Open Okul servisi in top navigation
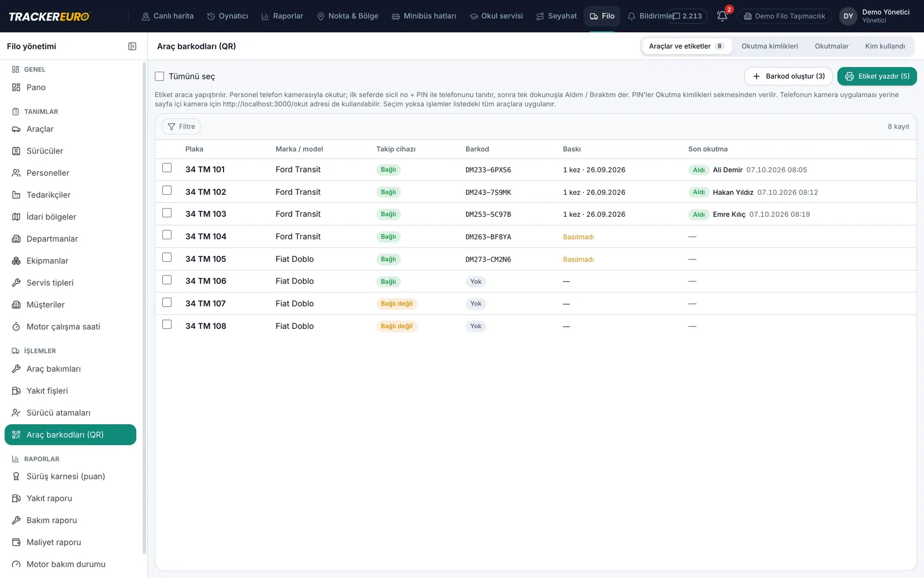This screenshot has height=578, width=924. click(496, 16)
